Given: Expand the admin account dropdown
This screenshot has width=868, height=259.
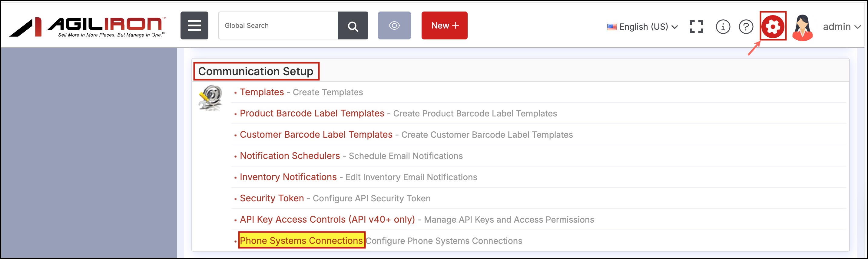Looking at the screenshot, I should click(842, 27).
